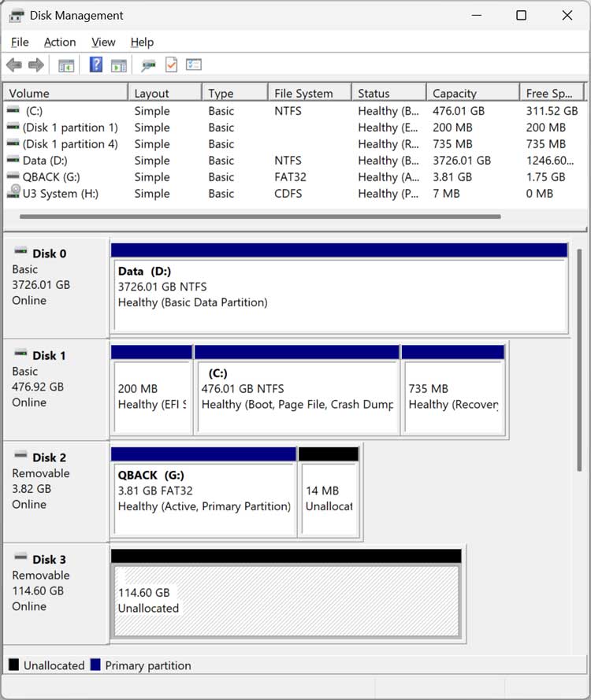Click the FAT32 file system cell
The height and width of the screenshot is (700, 591).
[x=290, y=177]
